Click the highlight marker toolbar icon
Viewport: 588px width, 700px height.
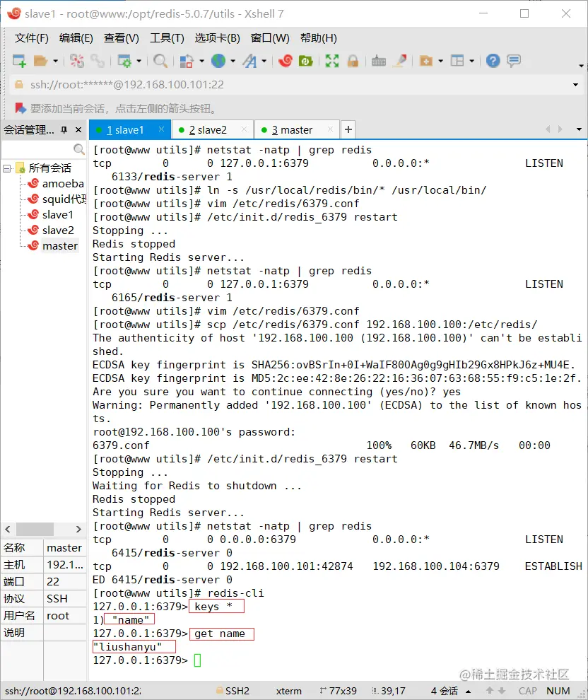coord(400,61)
